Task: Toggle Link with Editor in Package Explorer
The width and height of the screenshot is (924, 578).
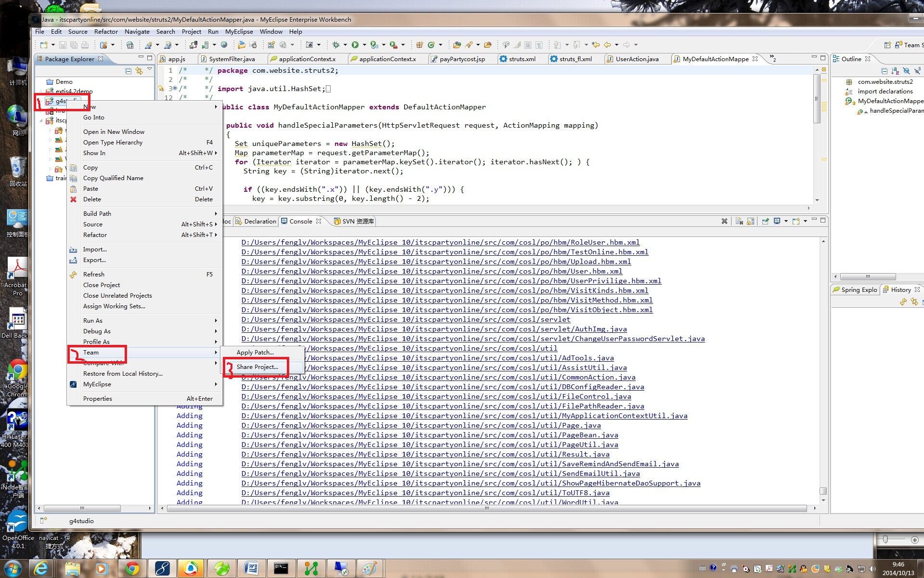Action: click(x=139, y=71)
